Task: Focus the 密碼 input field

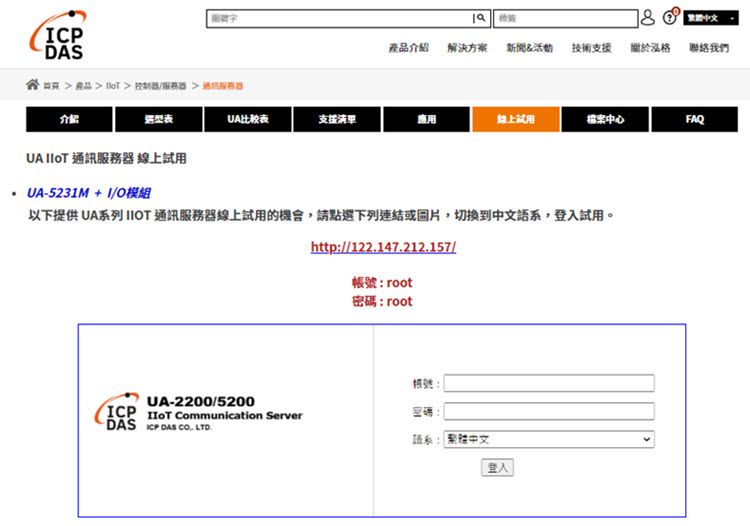Action: coord(549,411)
